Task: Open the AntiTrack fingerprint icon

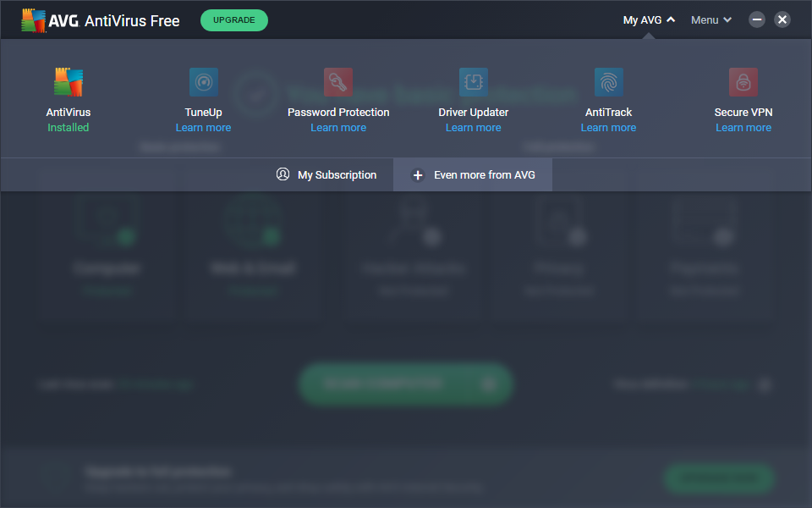Action: pos(608,82)
